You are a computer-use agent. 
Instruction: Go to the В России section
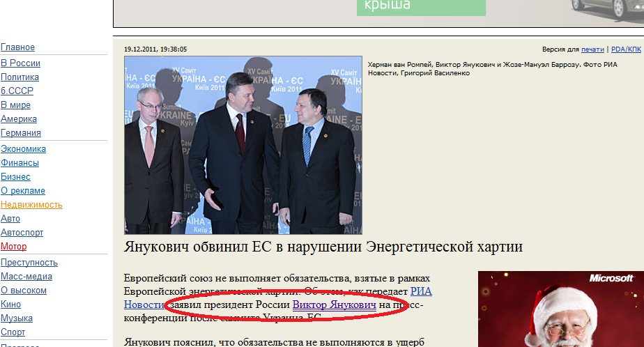(x=20, y=63)
